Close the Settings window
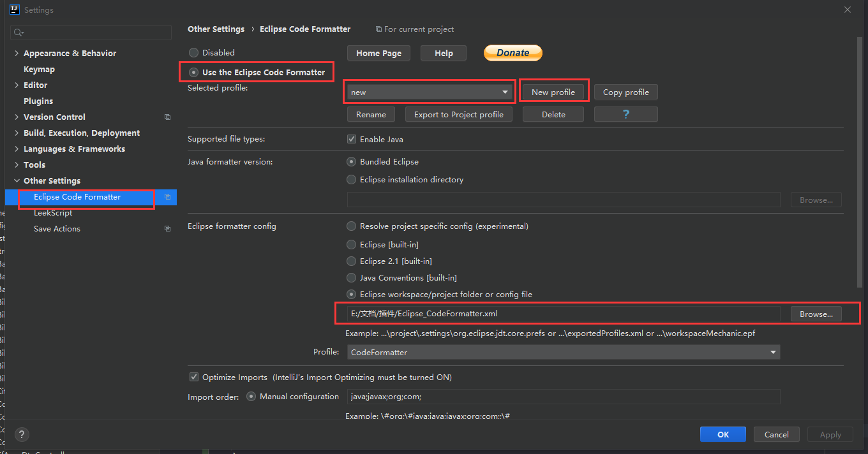868x454 pixels. 848,10
